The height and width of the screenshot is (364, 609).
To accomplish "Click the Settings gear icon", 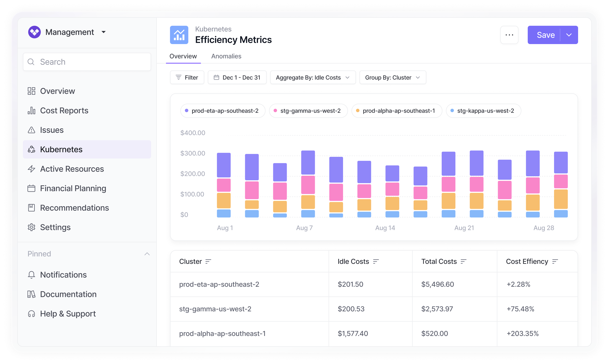I will coord(31,227).
